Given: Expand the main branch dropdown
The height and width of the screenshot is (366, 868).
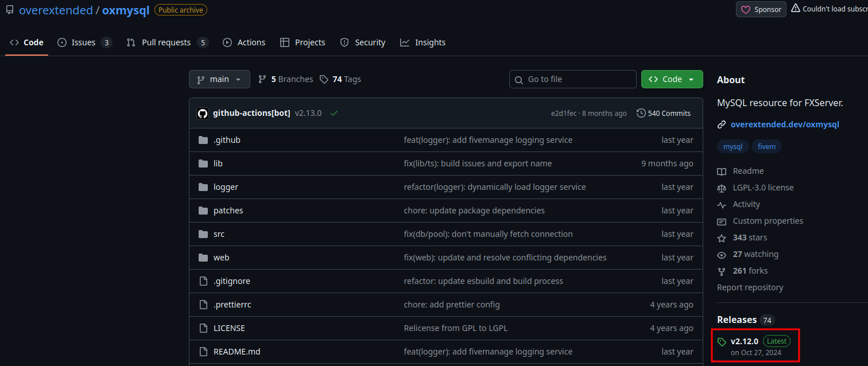Looking at the screenshot, I should coord(219,79).
